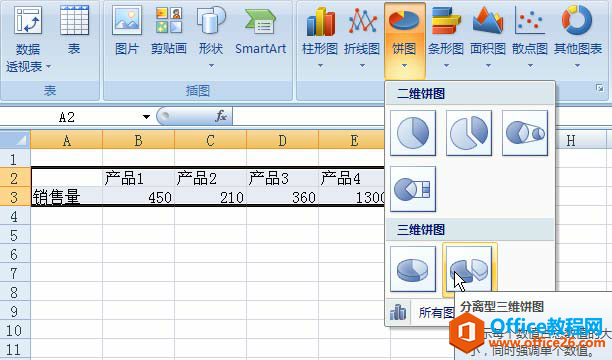612x360 pixels.
Task: Select cell containing 产品3
Action: (282, 178)
